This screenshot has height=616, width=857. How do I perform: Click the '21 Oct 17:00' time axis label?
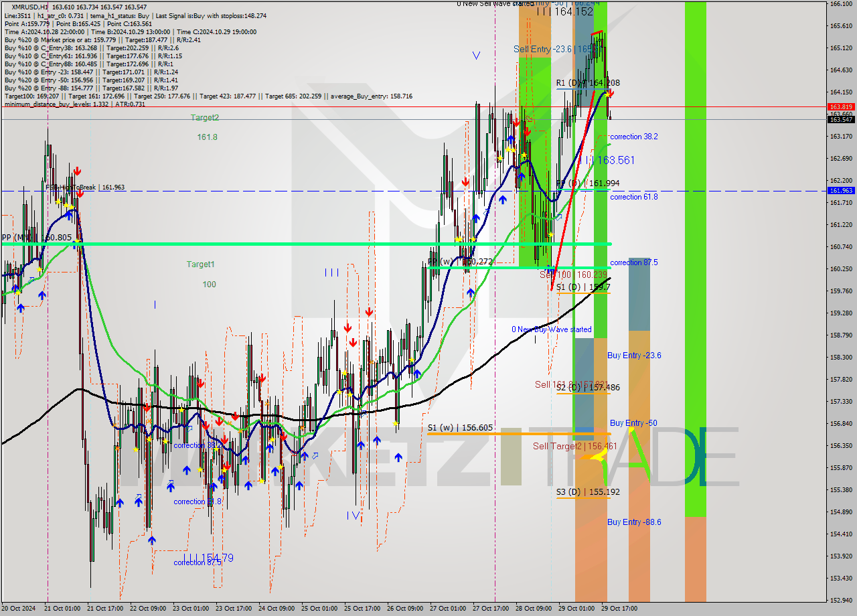(x=105, y=609)
